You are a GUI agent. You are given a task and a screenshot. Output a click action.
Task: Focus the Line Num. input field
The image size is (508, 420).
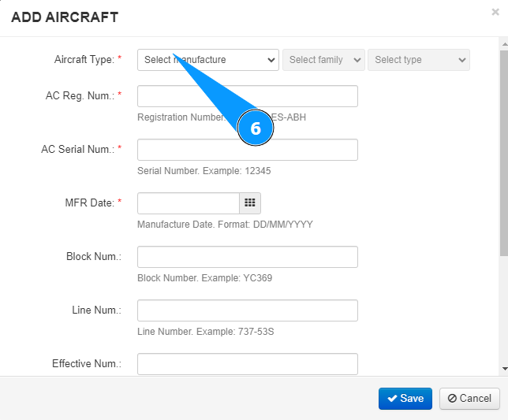pyautogui.click(x=247, y=310)
